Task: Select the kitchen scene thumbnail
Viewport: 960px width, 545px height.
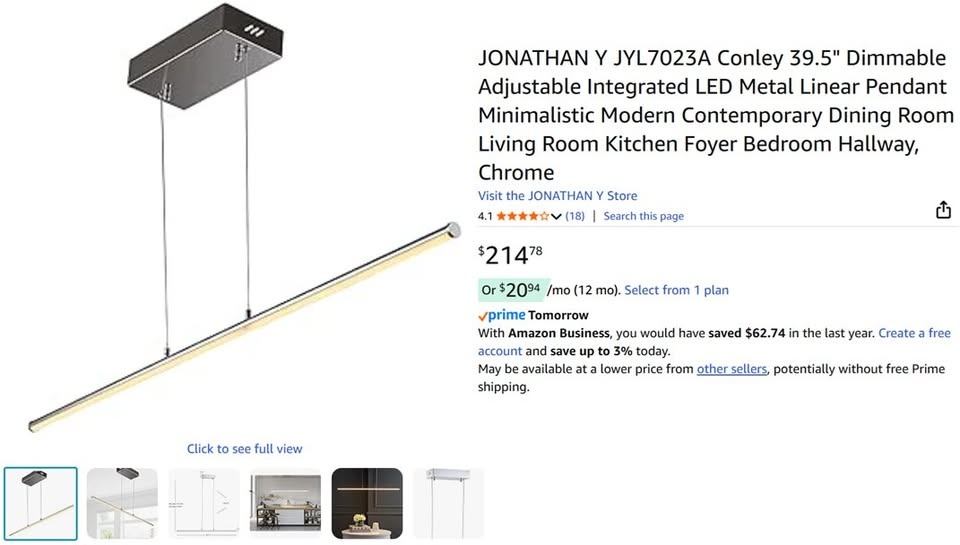Action: [x=285, y=503]
